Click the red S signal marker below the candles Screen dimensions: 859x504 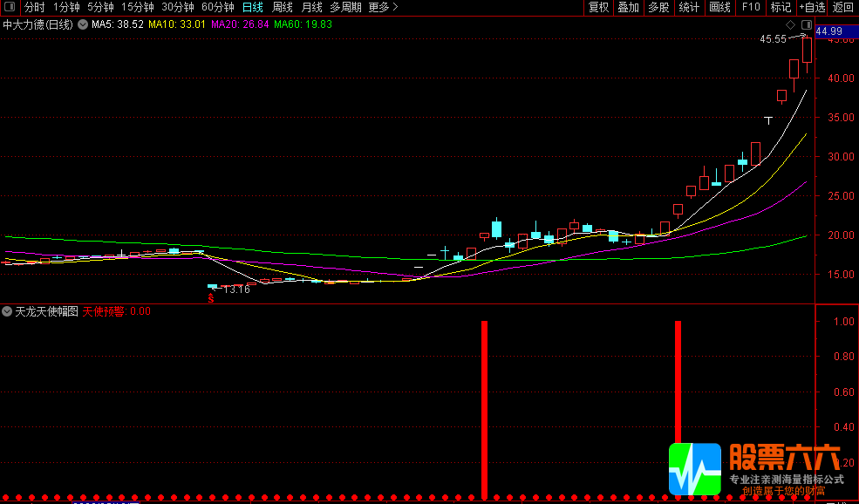209,297
